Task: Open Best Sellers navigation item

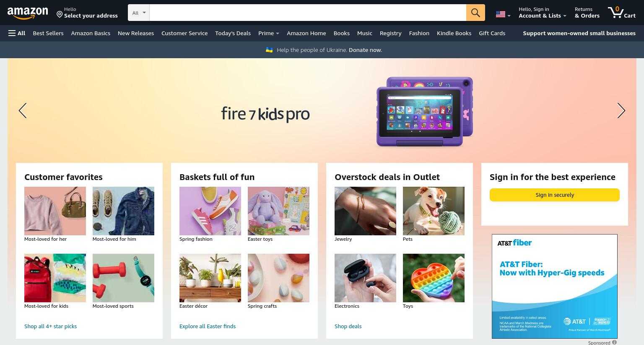Action: point(48,33)
